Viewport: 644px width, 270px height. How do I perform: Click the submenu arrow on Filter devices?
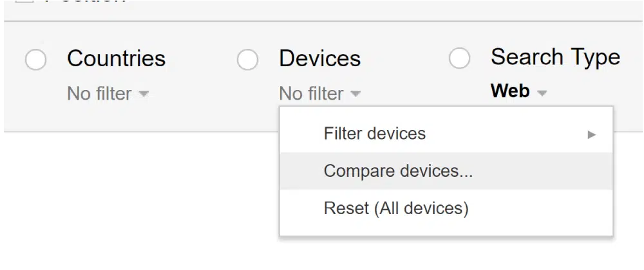591,134
